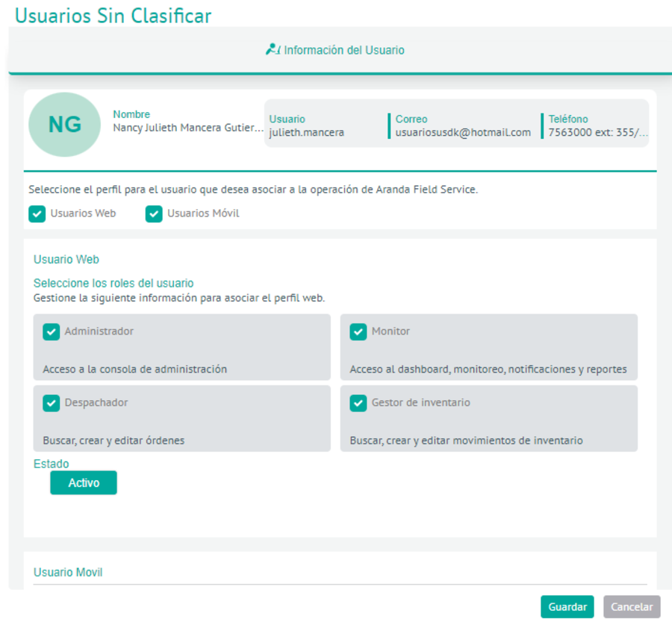The width and height of the screenshot is (672, 622).
Task: Toggle the Despachador role checkbox
Action: [51, 403]
